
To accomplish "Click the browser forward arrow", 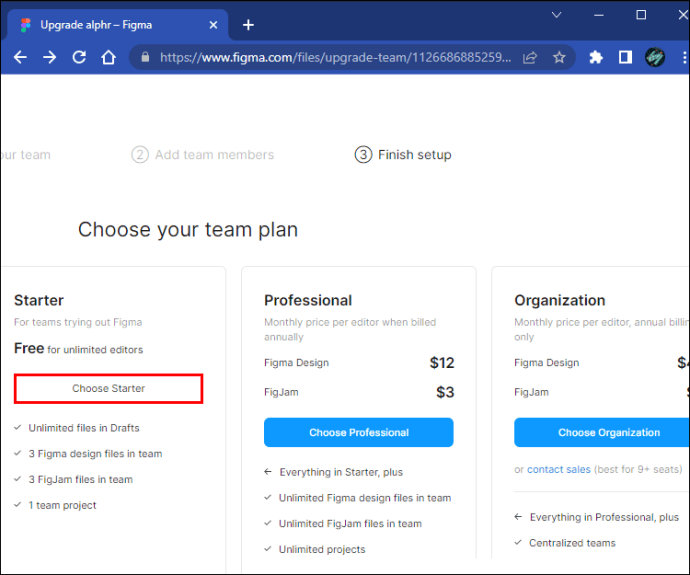I will (50, 57).
